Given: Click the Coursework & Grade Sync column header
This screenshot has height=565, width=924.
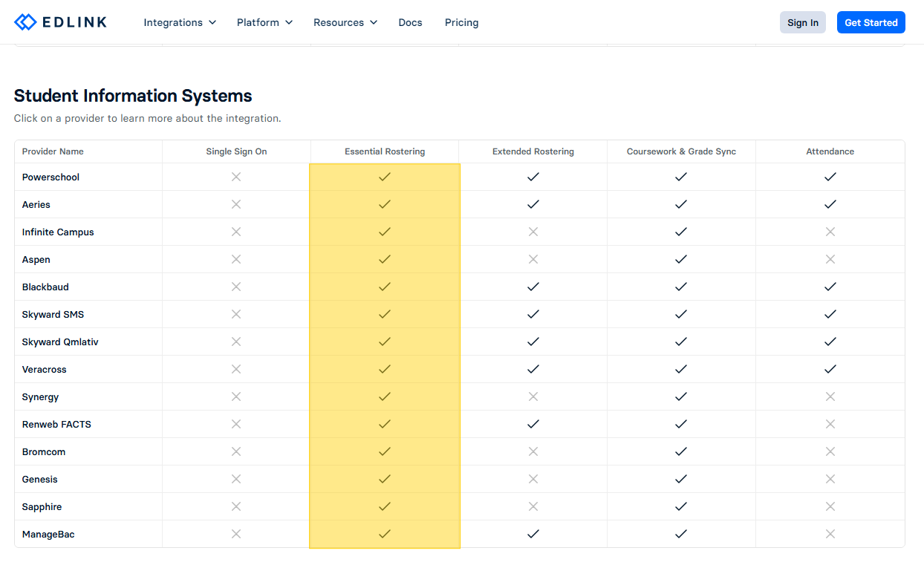Looking at the screenshot, I should point(681,151).
